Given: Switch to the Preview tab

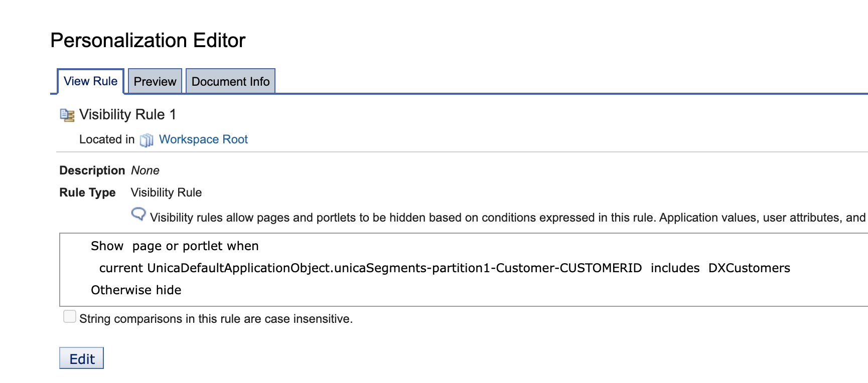Looking at the screenshot, I should [x=155, y=82].
